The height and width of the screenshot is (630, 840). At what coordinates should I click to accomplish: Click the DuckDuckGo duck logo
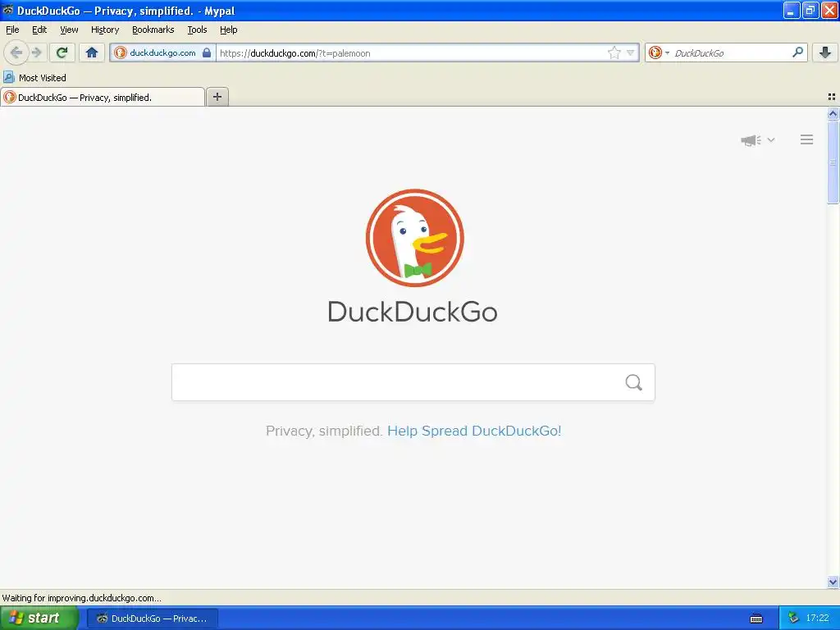tap(414, 238)
